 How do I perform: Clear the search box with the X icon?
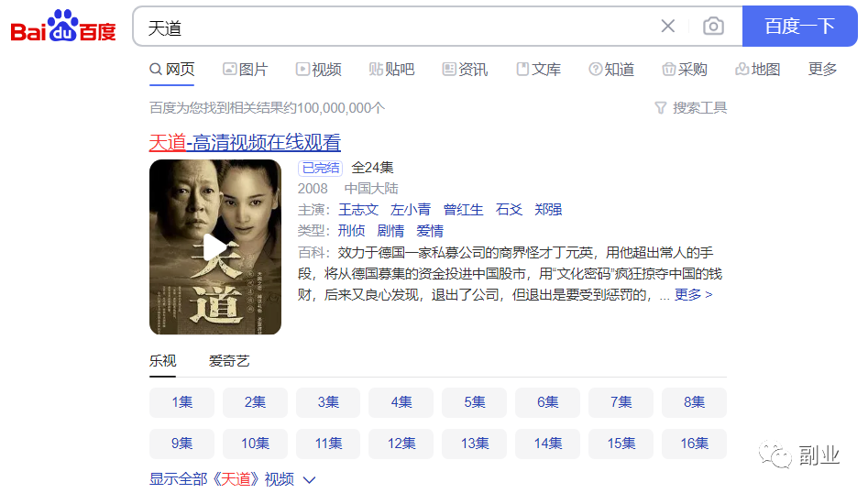667,26
